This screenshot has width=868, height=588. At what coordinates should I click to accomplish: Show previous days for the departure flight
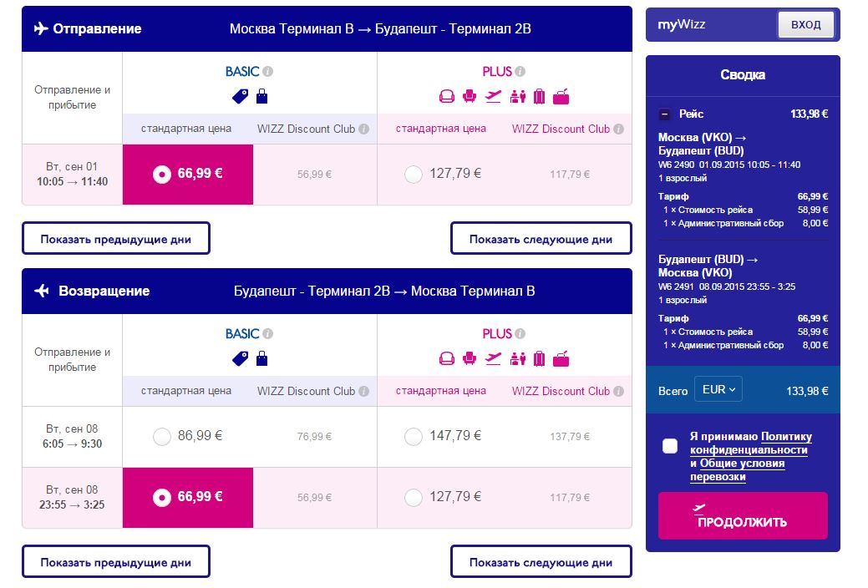point(116,239)
